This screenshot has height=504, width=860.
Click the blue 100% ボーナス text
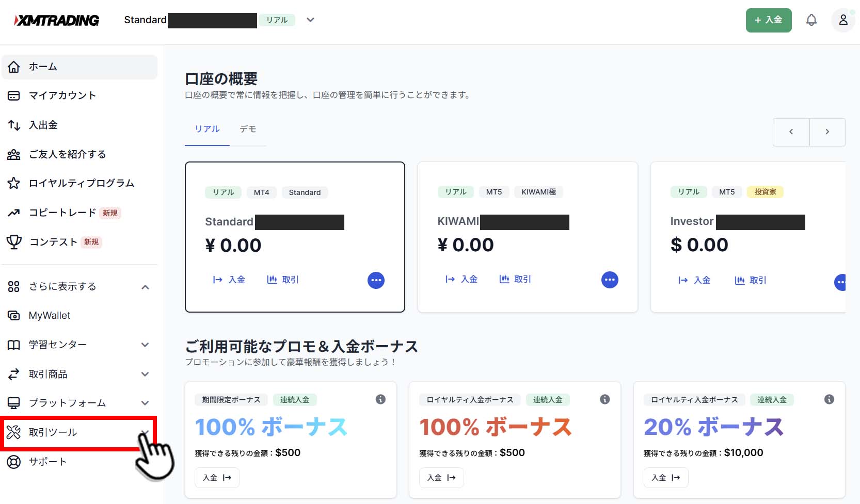271,427
